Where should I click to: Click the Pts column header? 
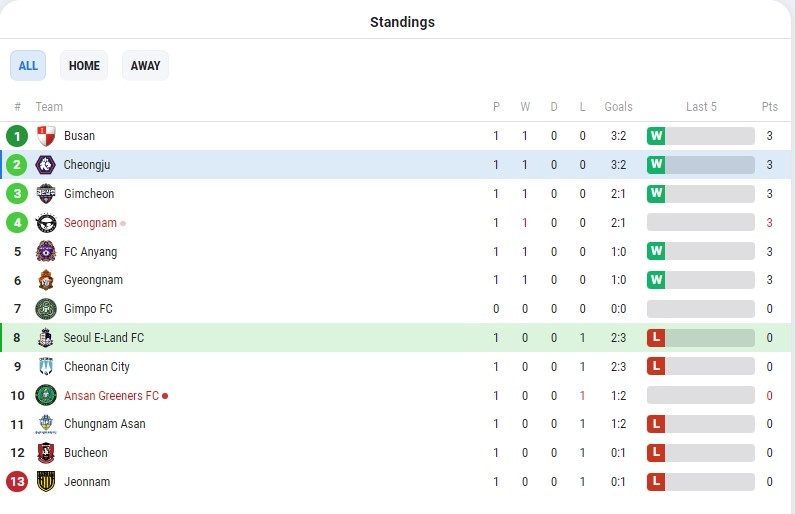(769, 107)
